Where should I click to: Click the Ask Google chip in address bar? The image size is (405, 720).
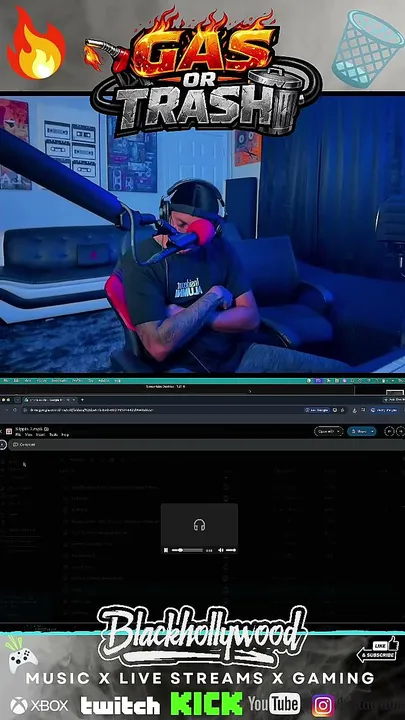[317, 410]
